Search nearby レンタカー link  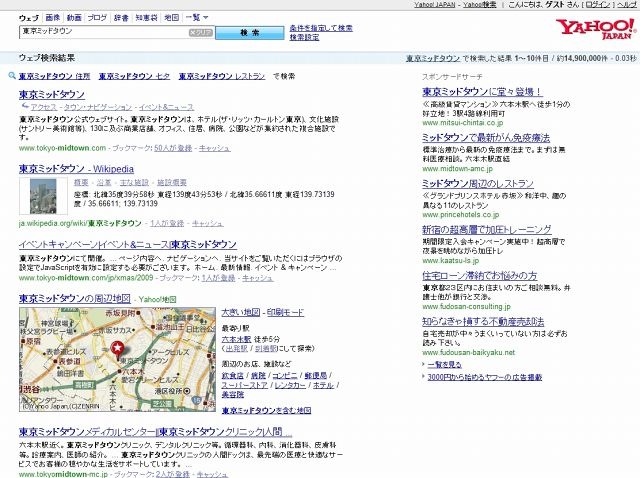coord(290,385)
